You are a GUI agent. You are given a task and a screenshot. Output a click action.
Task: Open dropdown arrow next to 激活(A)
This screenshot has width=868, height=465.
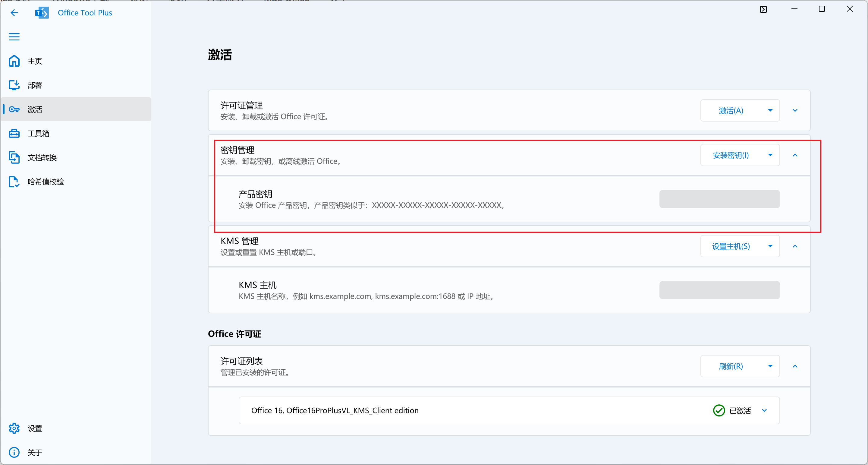770,110
